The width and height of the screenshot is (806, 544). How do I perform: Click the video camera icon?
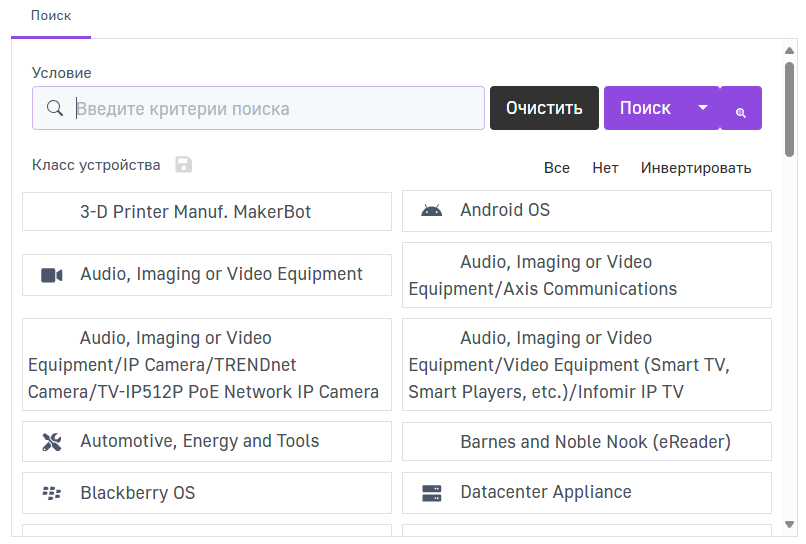click(x=52, y=275)
